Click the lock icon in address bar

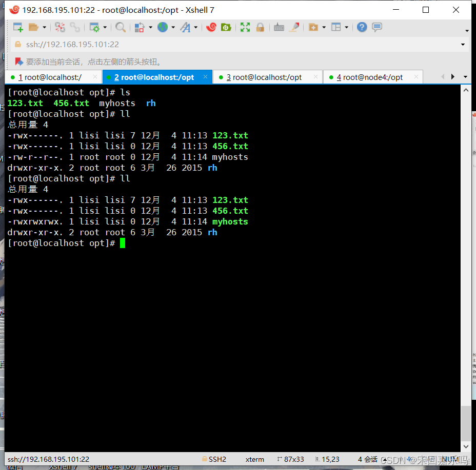18,44
